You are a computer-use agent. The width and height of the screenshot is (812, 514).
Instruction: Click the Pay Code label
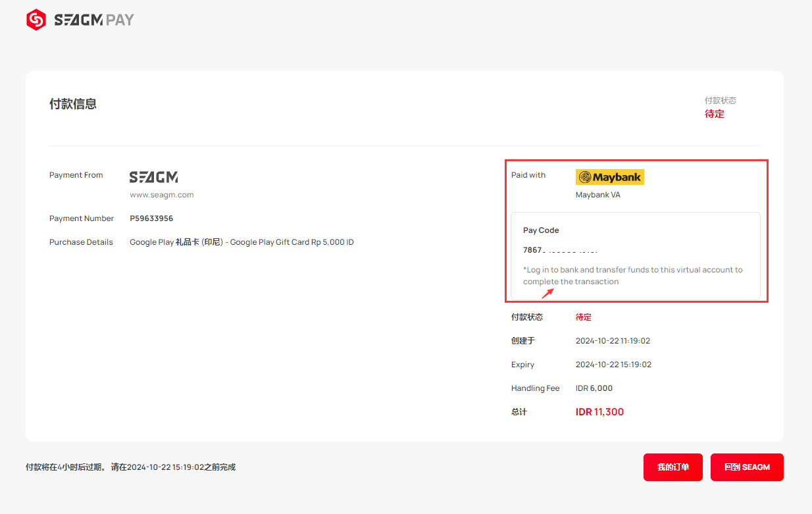pos(541,230)
